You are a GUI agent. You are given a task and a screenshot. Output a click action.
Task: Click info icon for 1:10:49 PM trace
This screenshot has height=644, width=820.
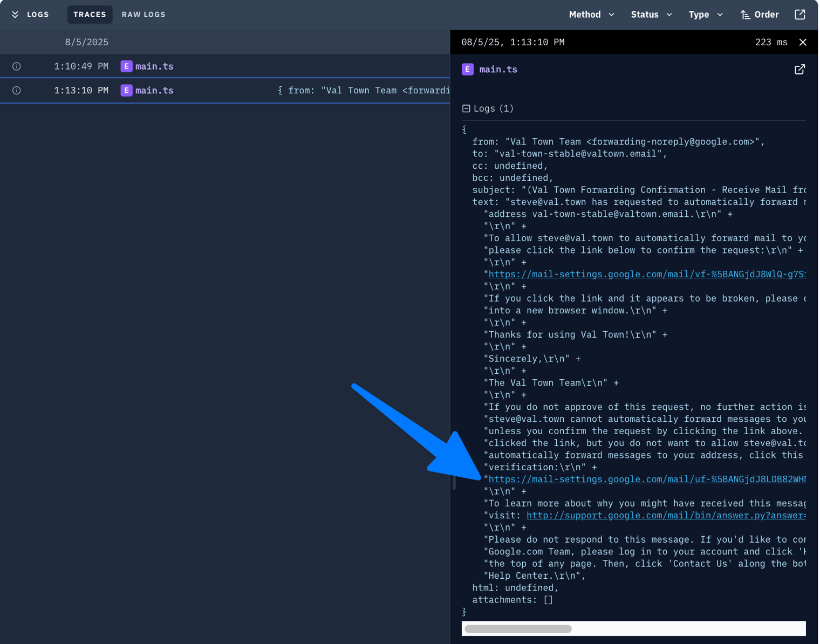pos(17,66)
